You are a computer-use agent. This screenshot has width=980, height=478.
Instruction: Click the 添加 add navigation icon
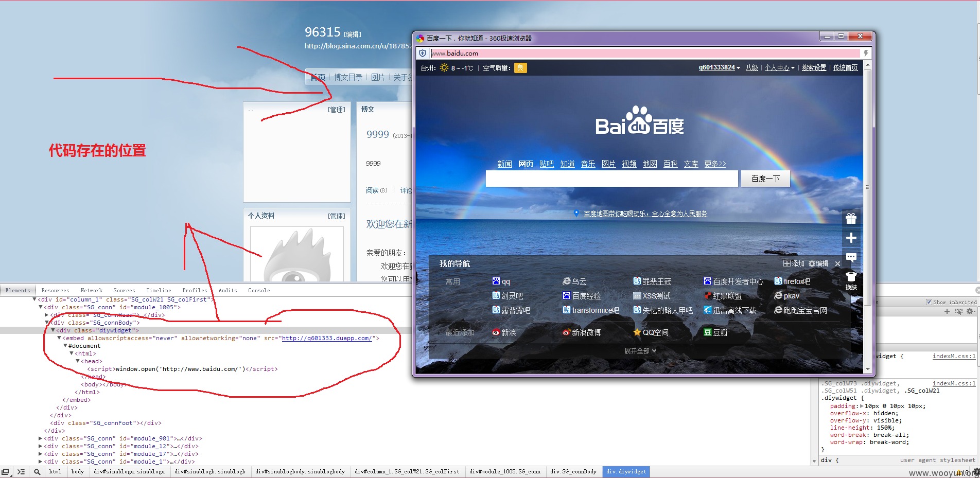(x=794, y=263)
